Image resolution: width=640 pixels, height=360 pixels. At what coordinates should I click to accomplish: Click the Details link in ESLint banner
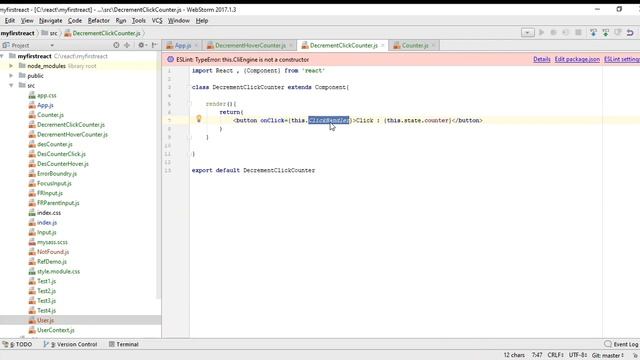click(x=542, y=60)
